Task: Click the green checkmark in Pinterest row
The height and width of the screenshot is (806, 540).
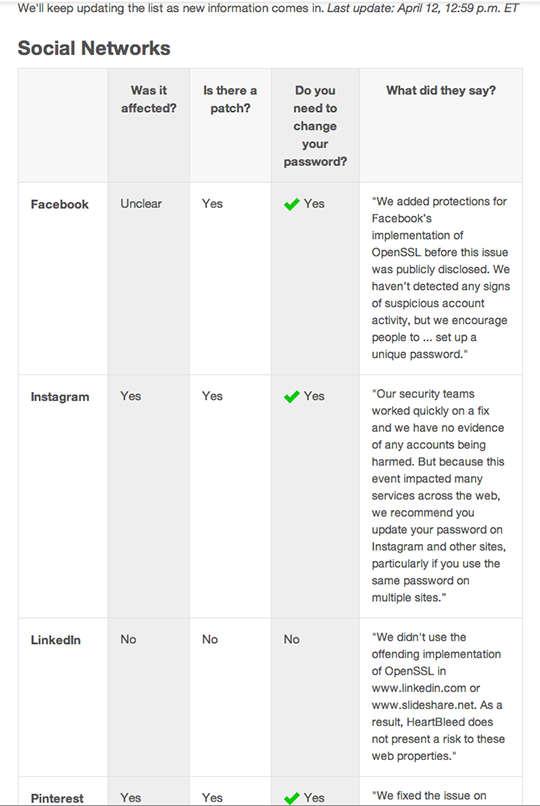Action: coord(291,798)
